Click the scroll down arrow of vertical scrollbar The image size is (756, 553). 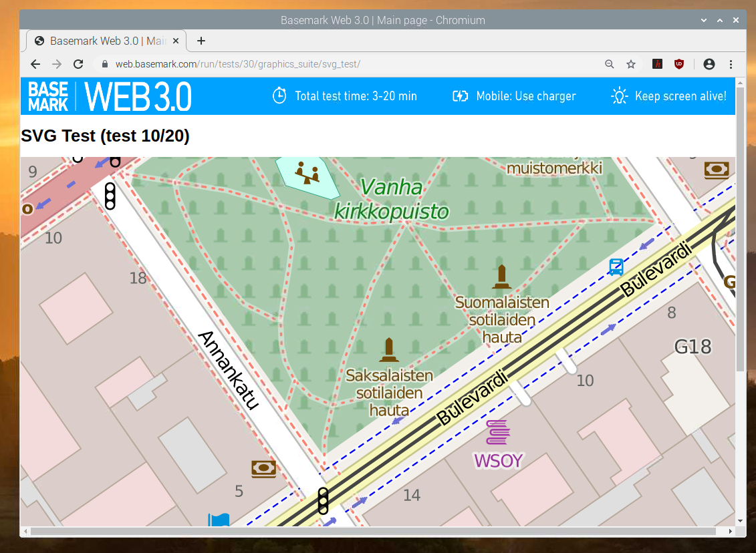741,521
